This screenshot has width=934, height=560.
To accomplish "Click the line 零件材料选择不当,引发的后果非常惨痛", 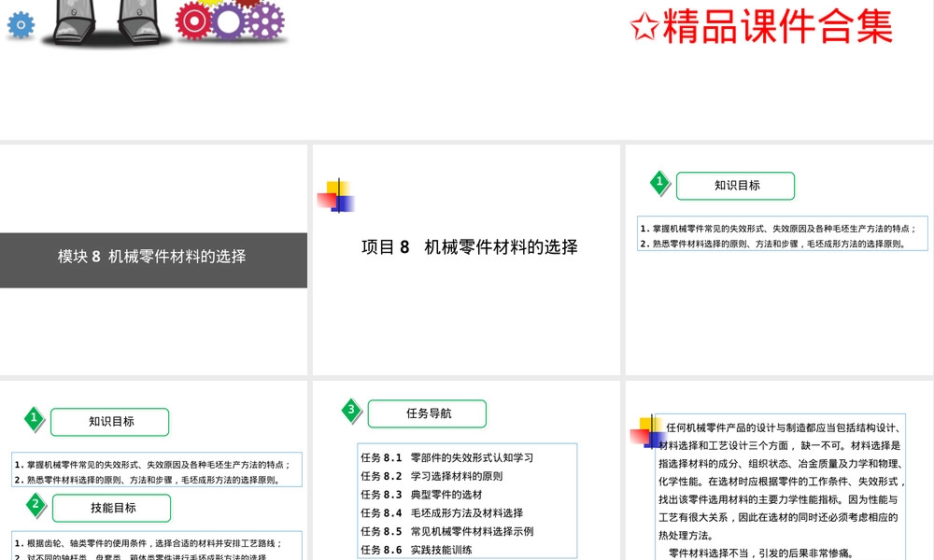I will tap(761, 553).
